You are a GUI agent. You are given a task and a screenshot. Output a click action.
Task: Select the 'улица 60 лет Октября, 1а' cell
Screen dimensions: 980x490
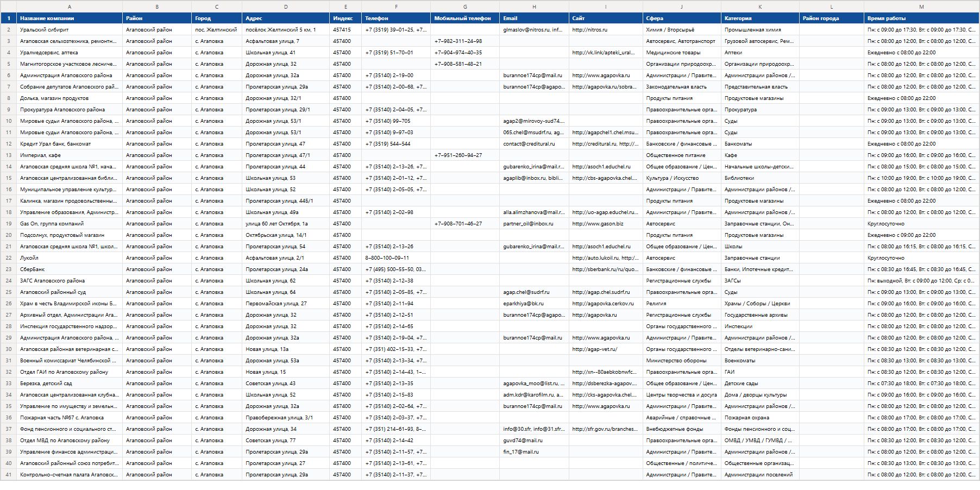pyautogui.click(x=286, y=224)
